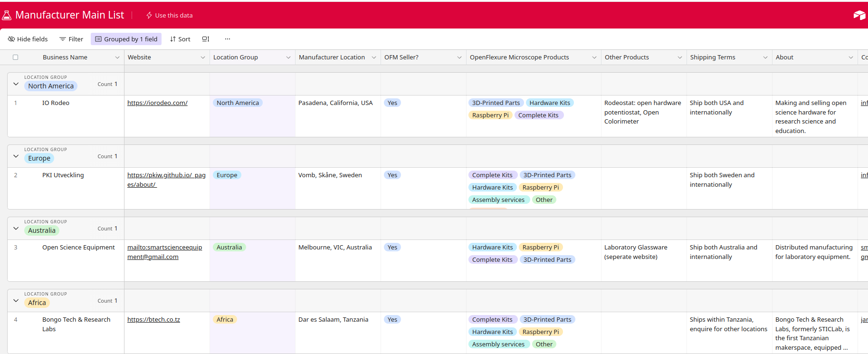The width and height of the screenshot is (868, 354).
Task: Click the Manufacturer Main List title
Action: [x=69, y=15]
